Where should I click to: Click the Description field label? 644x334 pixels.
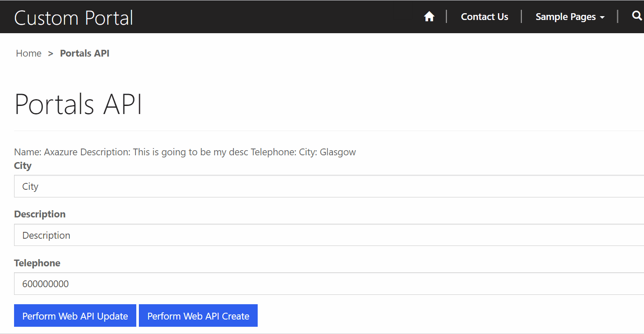click(x=40, y=214)
